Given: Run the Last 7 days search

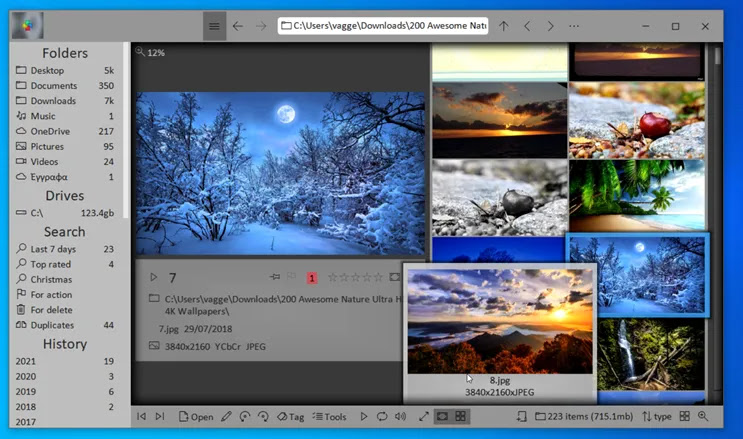Looking at the screenshot, I should coord(65,249).
